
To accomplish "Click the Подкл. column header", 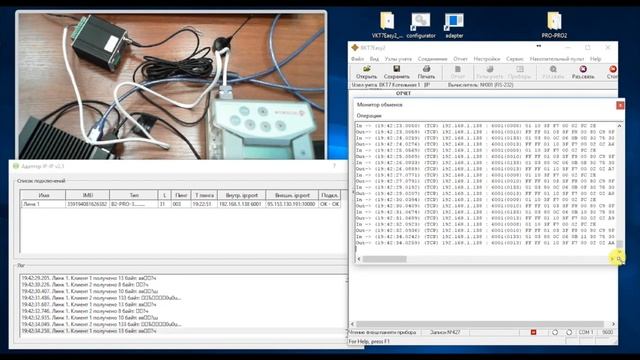I will point(329,195).
